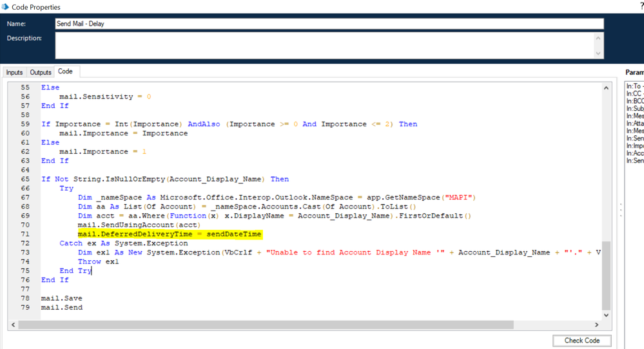Click the '"MAPI"' string on line 67
The height and width of the screenshot is (349, 644).
coord(459,197)
